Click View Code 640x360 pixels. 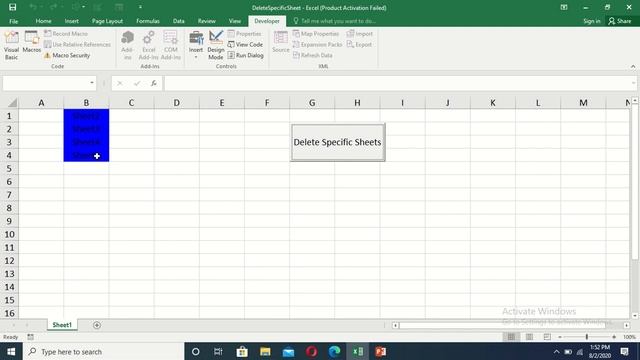click(x=245, y=44)
